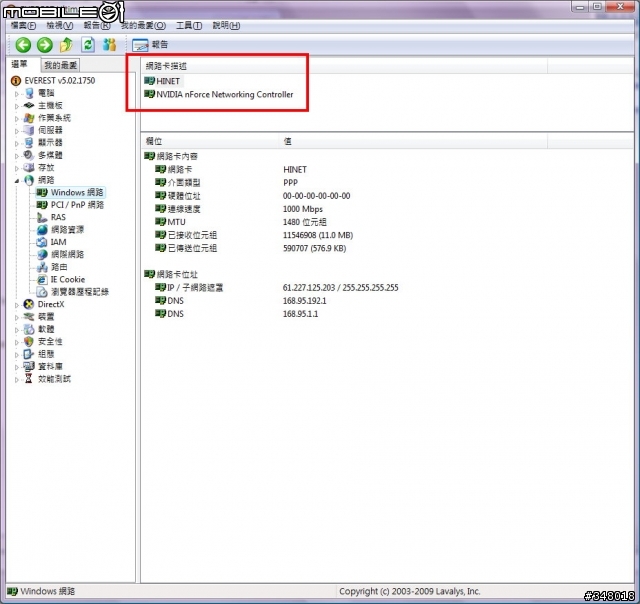Select 網際網路 tree item
This screenshot has height=604, width=640.
tap(67, 254)
